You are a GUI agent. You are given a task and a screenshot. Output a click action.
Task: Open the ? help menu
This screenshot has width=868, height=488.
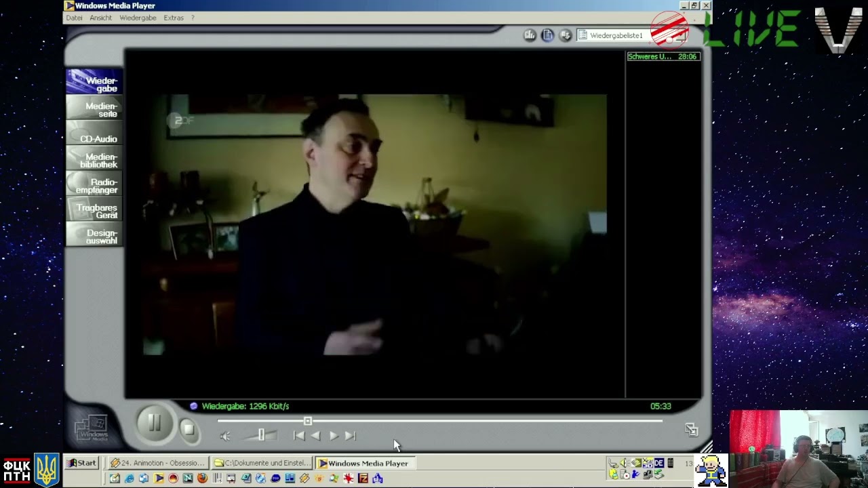193,18
